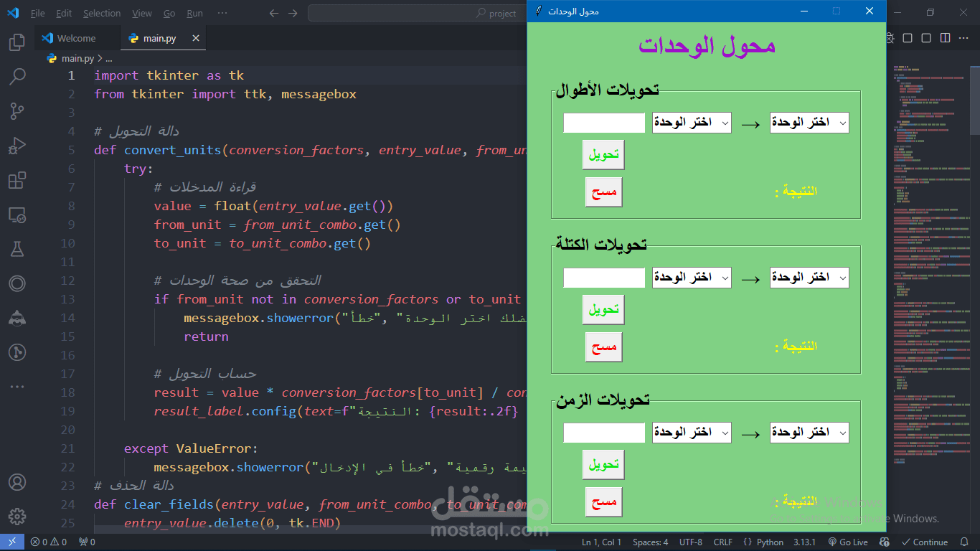Click the remote window button in status bar
980x551 pixels.
tap(12, 542)
